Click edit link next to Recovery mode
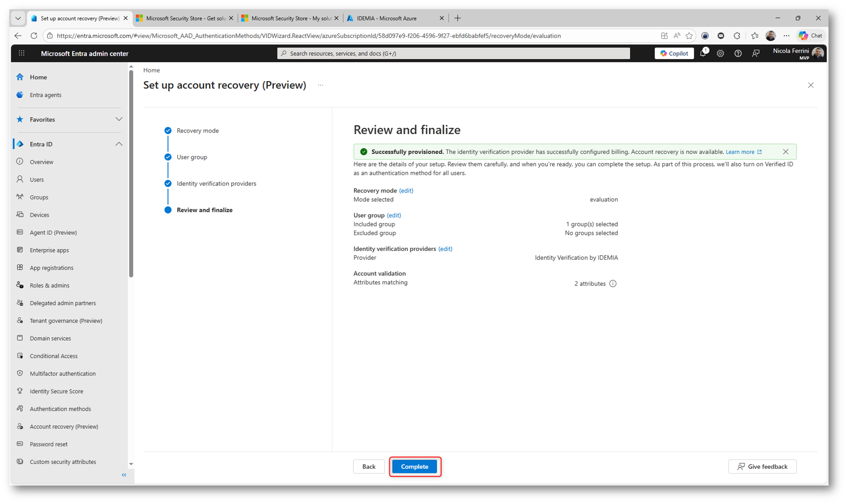This screenshot has width=847, height=504. pyautogui.click(x=406, y=191)
